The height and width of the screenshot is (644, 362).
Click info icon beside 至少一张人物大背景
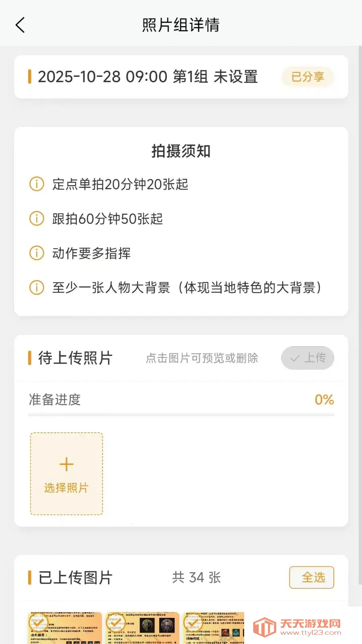coord(37,287)
